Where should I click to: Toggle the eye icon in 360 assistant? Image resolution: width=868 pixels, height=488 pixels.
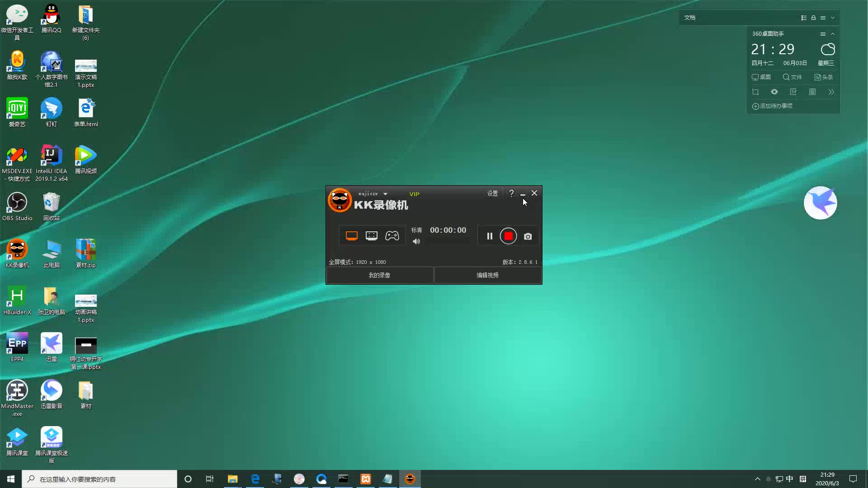pyautogui.click(x=774, y=92)
